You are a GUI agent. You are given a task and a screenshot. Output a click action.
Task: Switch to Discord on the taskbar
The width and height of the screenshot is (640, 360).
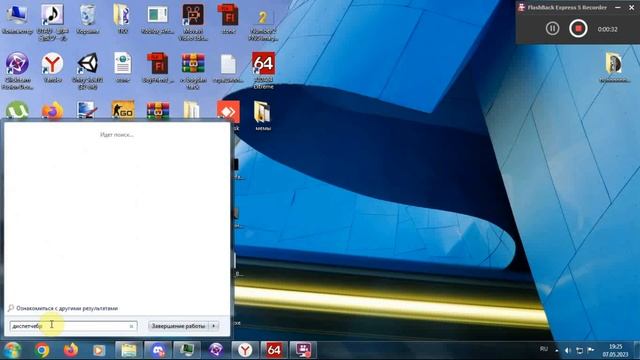[158, 350]
